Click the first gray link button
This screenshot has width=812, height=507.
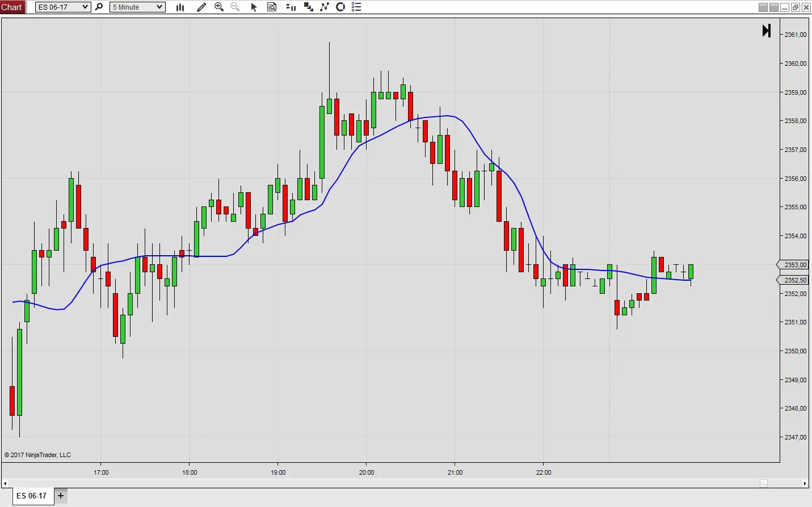coord(763,7)
